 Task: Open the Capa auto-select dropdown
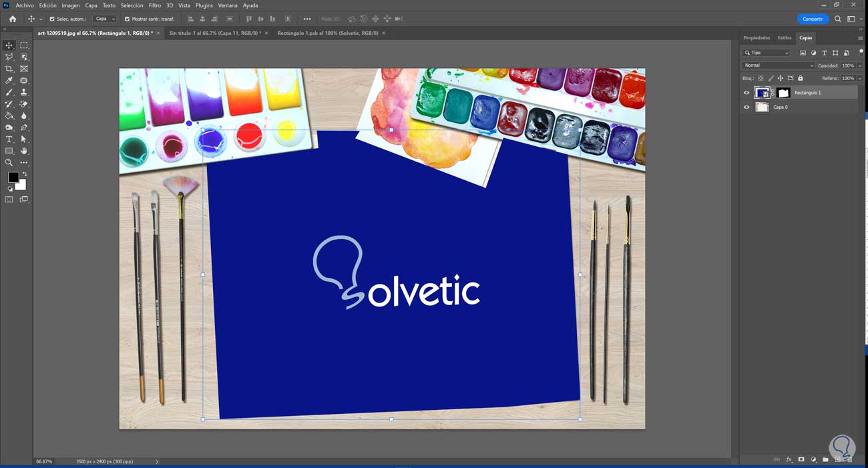(x=104, y=19)
